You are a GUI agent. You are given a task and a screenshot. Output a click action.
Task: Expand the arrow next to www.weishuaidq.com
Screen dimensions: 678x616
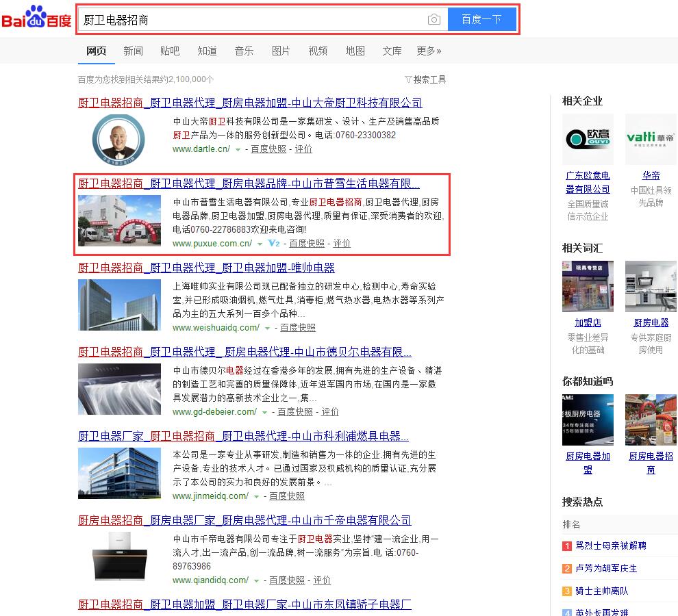click(268, 328)
